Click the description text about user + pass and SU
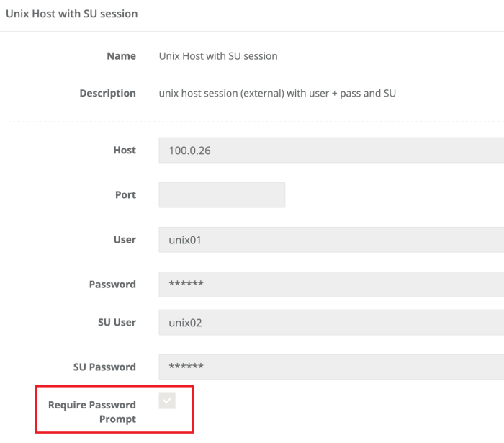 pyautogui.click(x=277, y=94)
